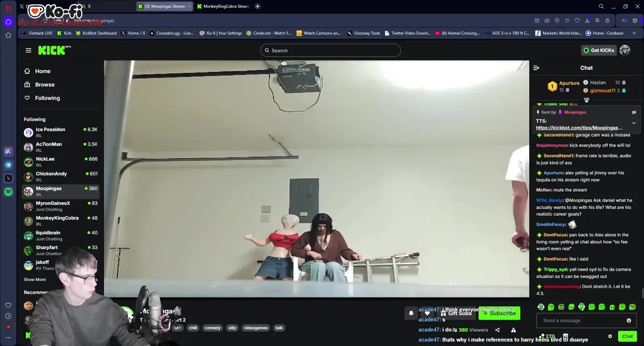Share the stream icon
The height and width of the screenshot is (346, 644).
coord(497,330)
